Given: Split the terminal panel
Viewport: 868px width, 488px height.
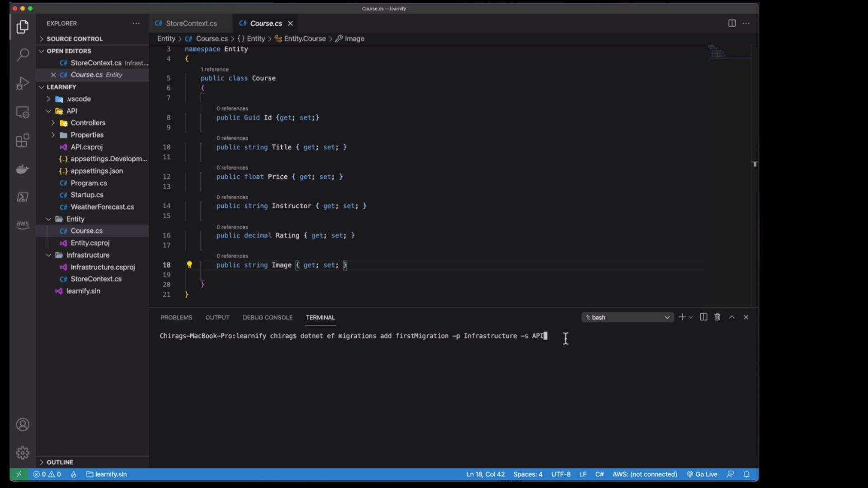Looking at the screenshot, I should (x=703, y=317).
